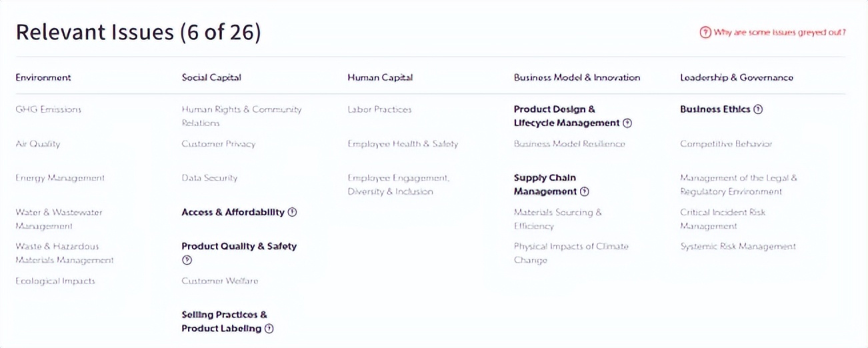
Task: Select the Business Ethics issue
Action: click(x=715, y=109)
